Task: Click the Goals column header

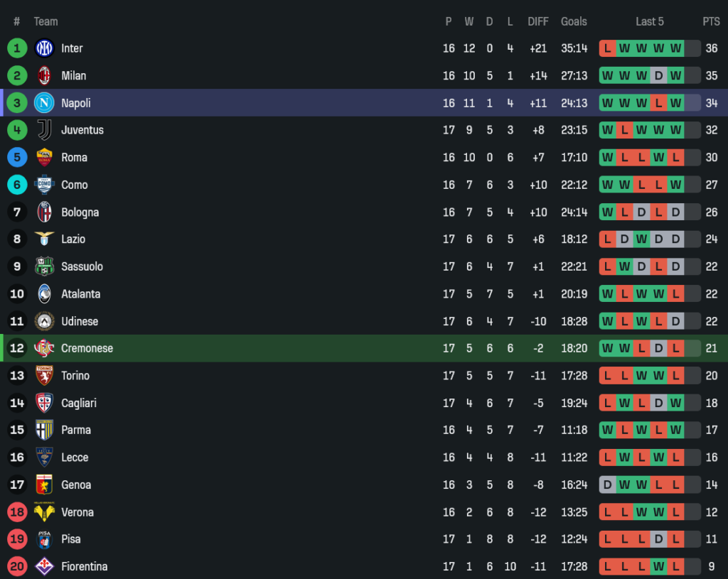Action: [x=574, y=21]
